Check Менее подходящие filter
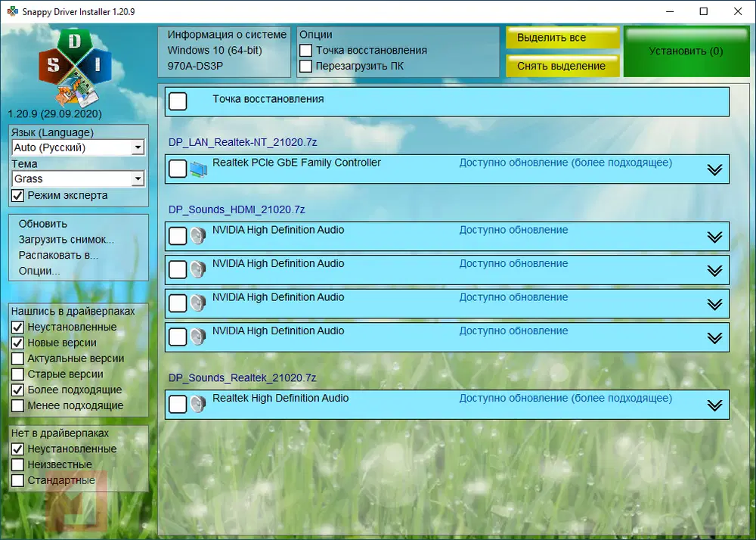 [18, 405]
